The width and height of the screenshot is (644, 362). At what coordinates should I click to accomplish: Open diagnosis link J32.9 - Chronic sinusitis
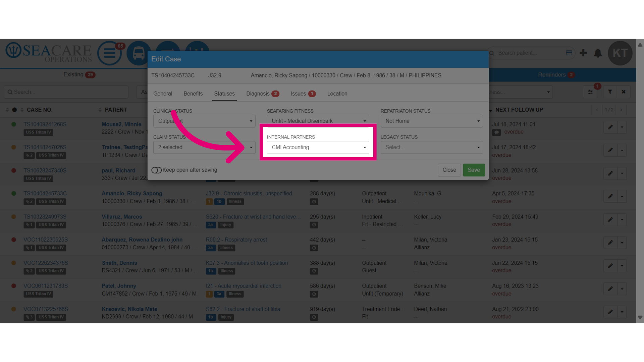(x=249, y=193)
